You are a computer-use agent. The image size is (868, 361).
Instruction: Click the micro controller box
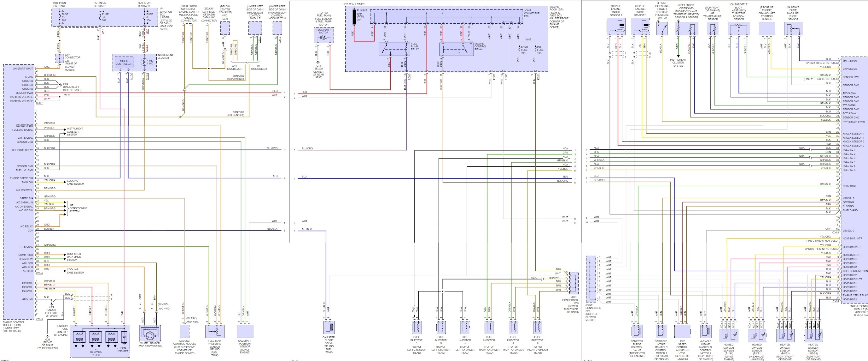coord(124,62)
